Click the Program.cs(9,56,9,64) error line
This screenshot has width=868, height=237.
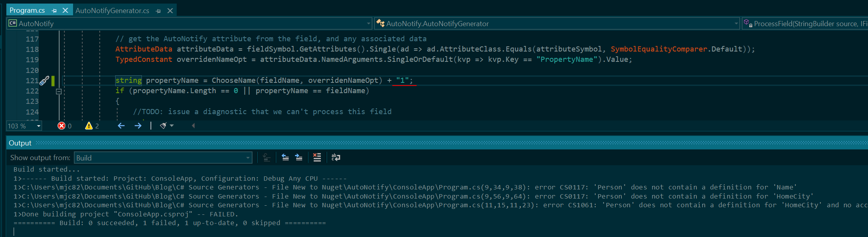pyautogui.click(x=413, y=196)
